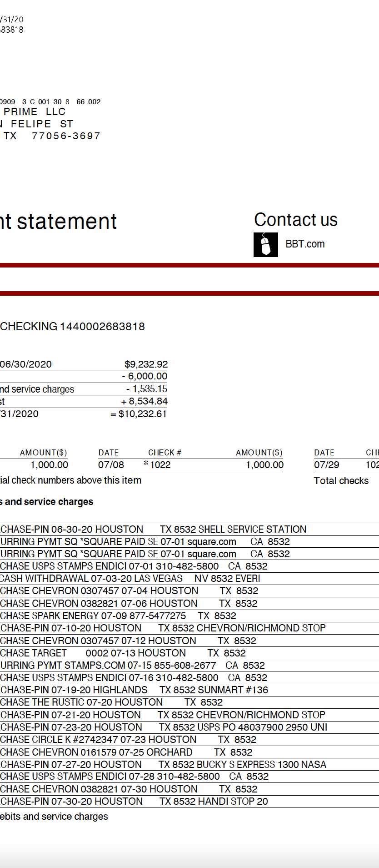The width and height of the screenshot is (379, 868).
Task: Select the 1,000.00 amount in check 1022 row
Action: point(264,465)
